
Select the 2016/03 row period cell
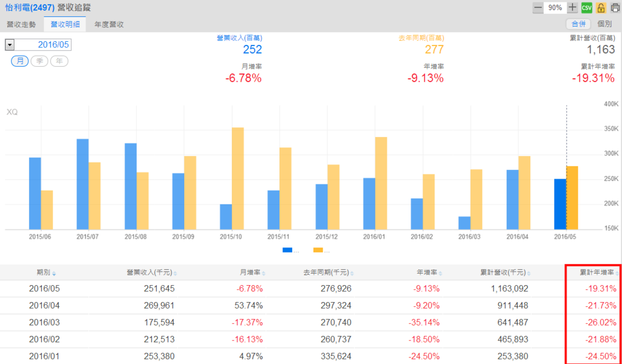(x=44, y=323)
